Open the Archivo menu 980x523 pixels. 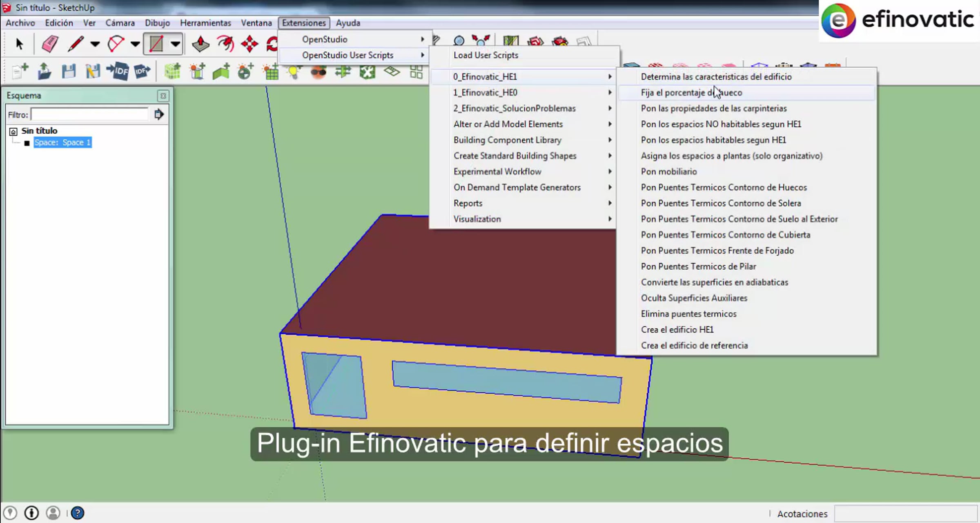tap(20, 23)
